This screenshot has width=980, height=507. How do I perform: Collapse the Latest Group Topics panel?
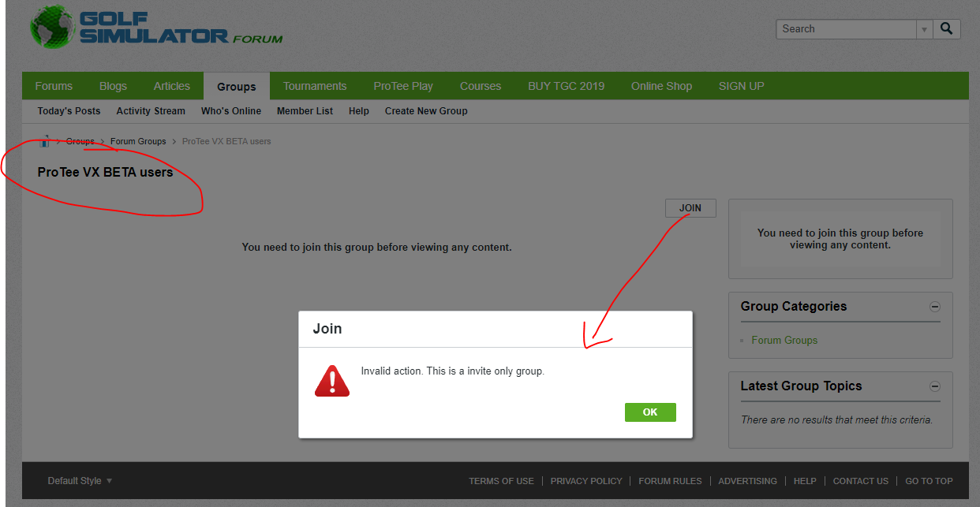click(x=935, y=386)
